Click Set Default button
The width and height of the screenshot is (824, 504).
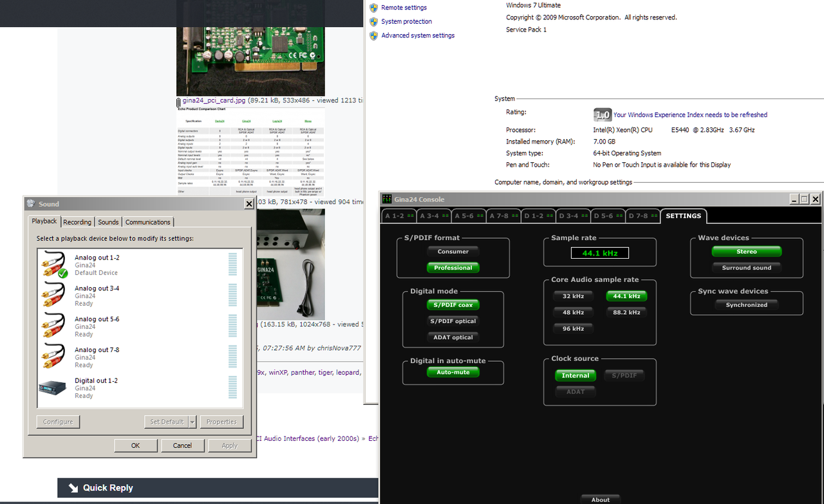[x=167, y=422]
